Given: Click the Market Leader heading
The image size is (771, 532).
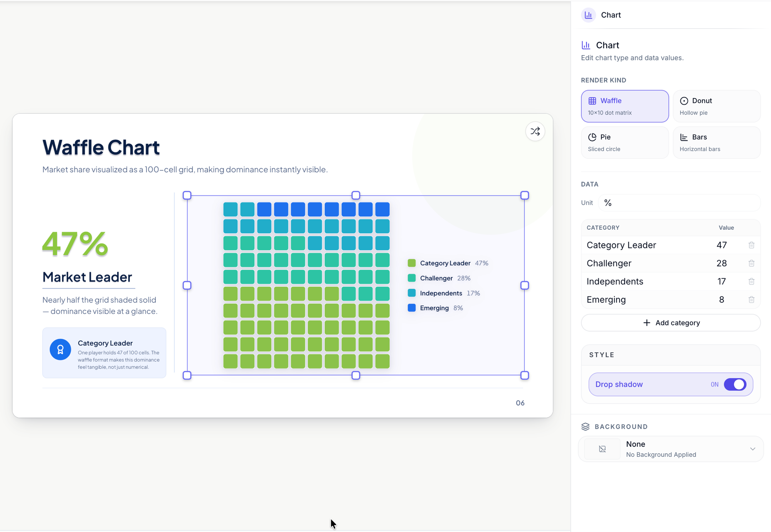Looking at the screenshot, I should point(87,277).
